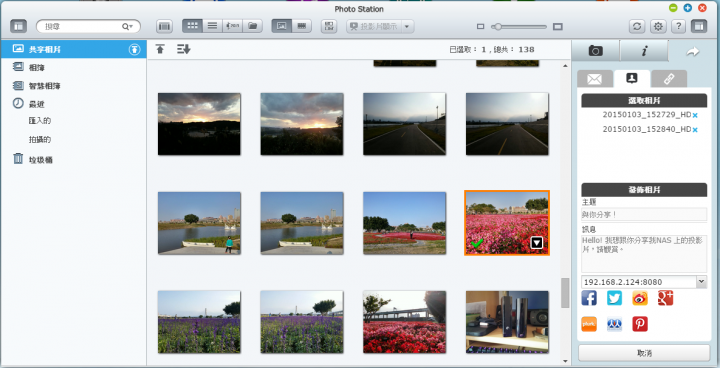This screenshot has height=368, width=720.
Task: Toggle the left sidebar panel button
Action: 18,26
